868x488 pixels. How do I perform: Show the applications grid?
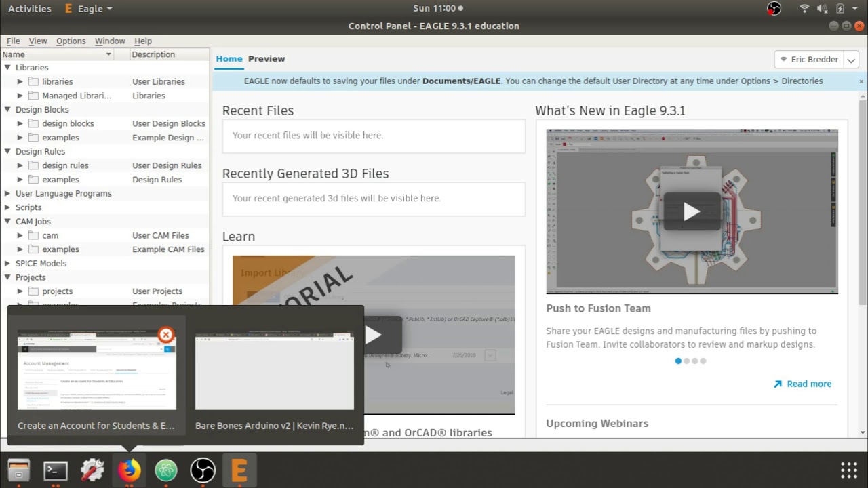(849, 470)
